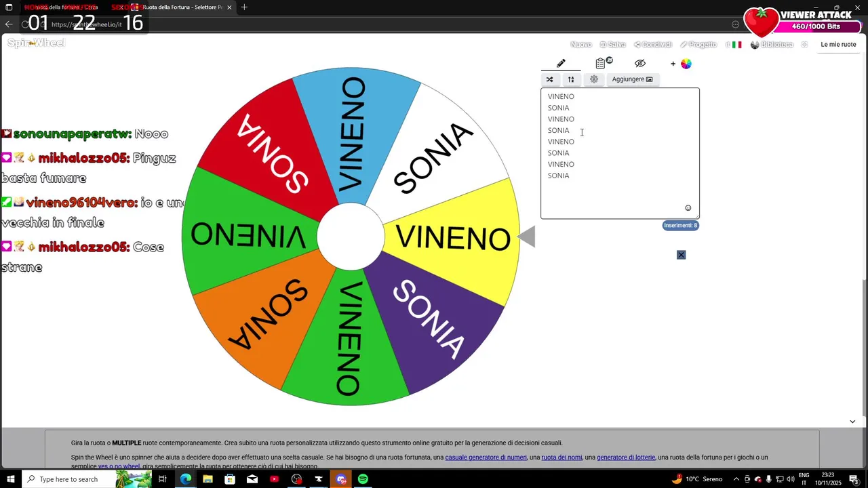Shuffle the wheel entries

point(550,79)
